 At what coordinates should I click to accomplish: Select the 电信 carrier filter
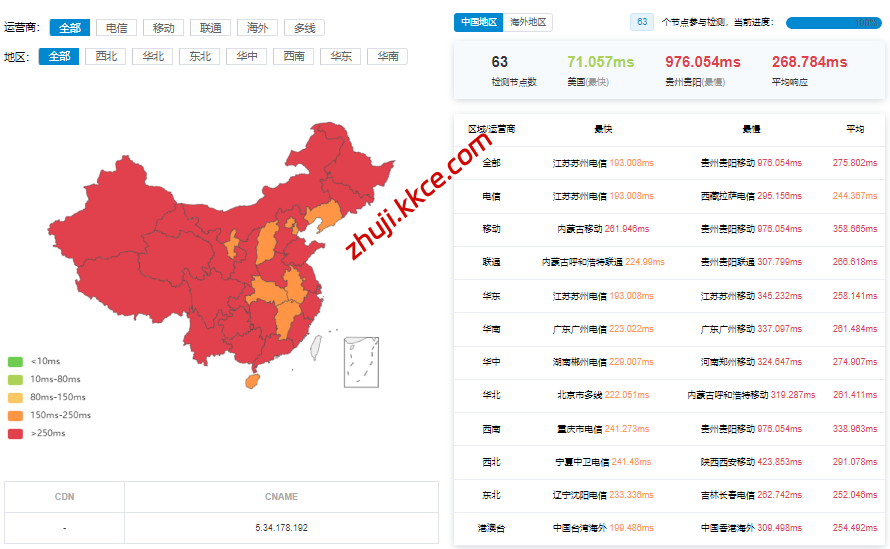116,28
